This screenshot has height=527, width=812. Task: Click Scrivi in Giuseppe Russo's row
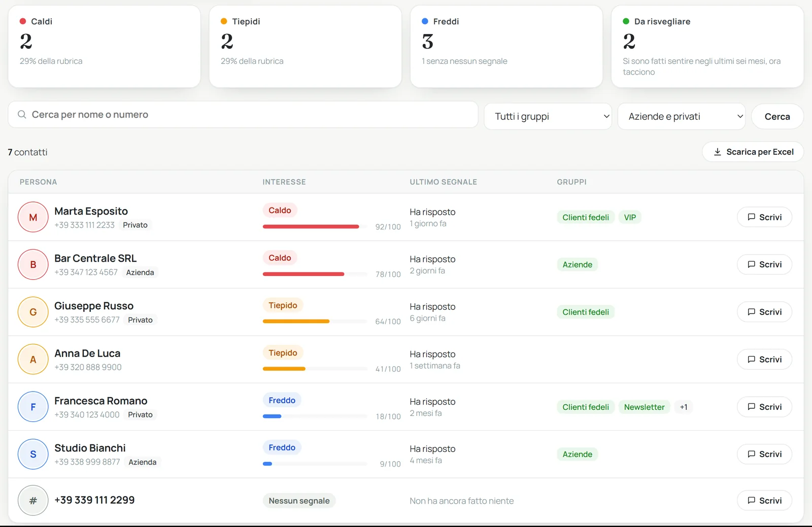click(764, 312)
